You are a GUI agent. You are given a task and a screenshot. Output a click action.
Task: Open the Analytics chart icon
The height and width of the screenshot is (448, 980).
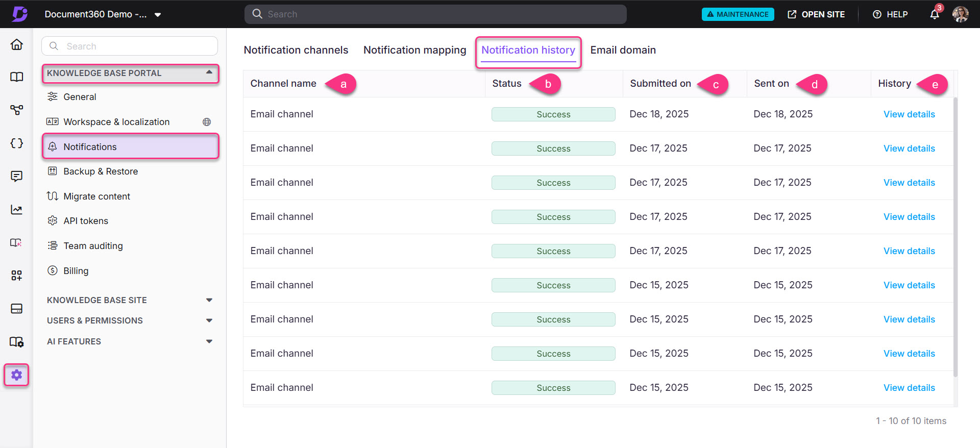17,210
